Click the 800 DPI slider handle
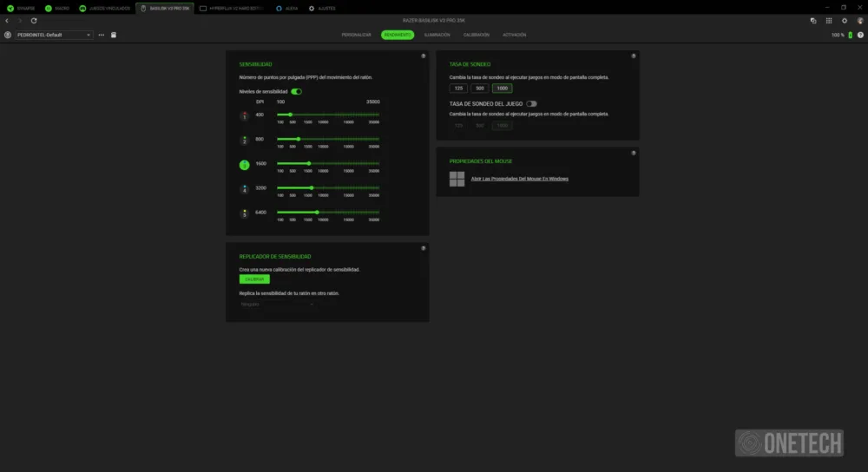 click(299, 139)
